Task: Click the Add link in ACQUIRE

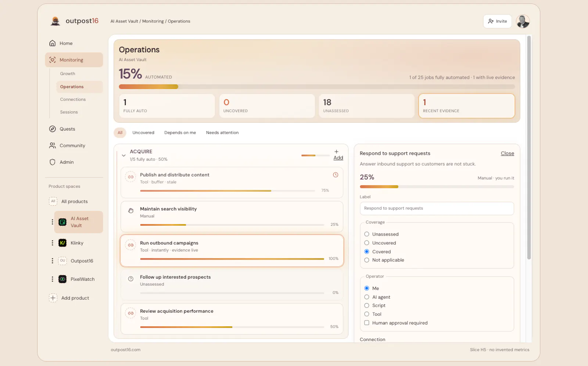Action: pos(338,158)
